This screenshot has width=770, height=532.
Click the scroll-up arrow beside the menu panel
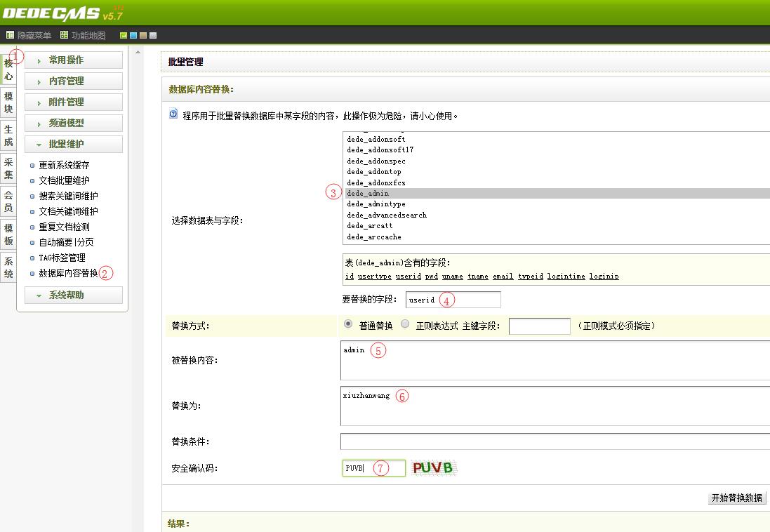[x=138, y=53]
